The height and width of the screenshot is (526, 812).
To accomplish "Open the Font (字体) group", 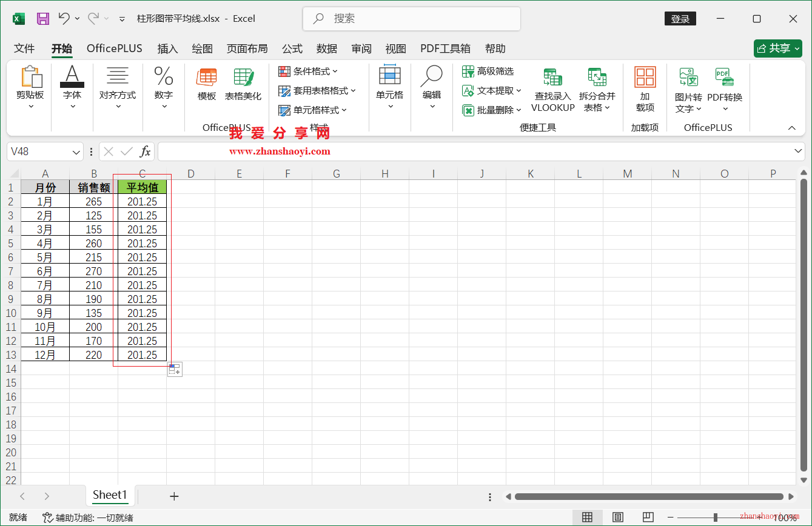I will coord(72,88).
